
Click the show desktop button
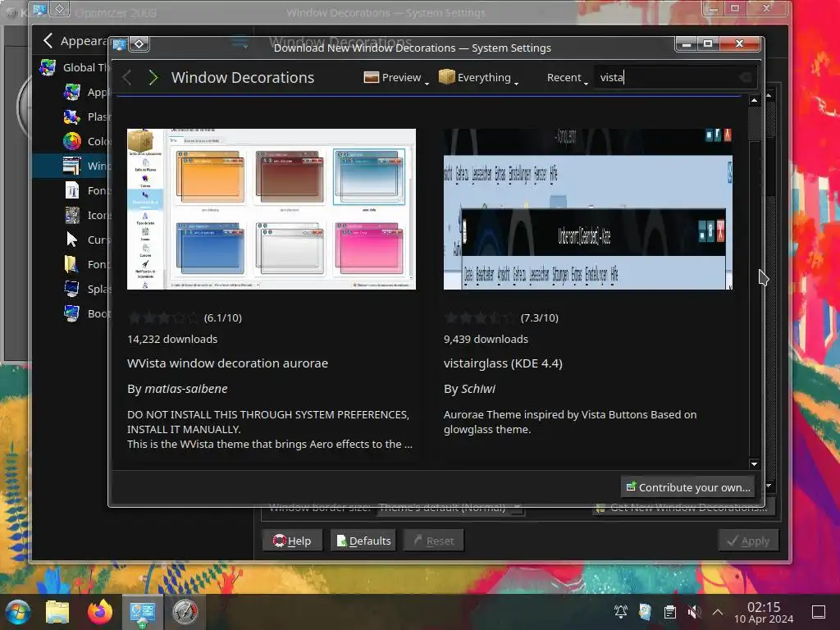tap(819, 612)
